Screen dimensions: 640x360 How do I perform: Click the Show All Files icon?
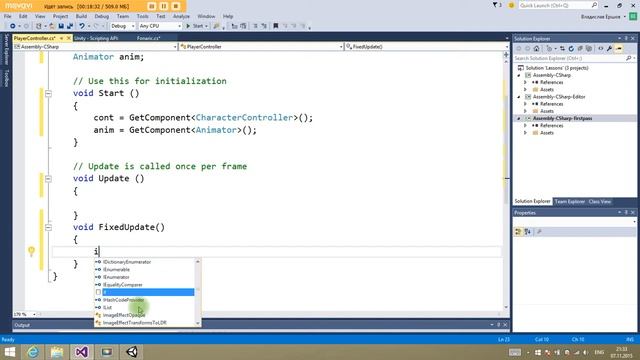coord(589,49)
